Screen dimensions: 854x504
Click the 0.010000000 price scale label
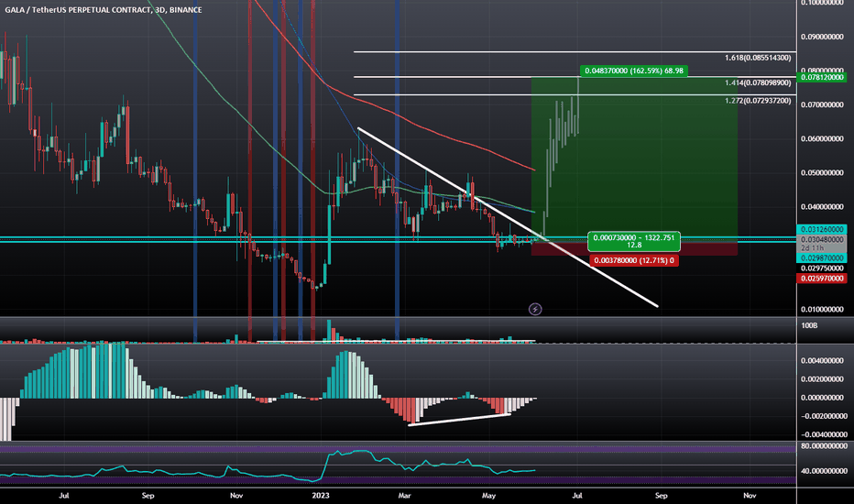822,310
